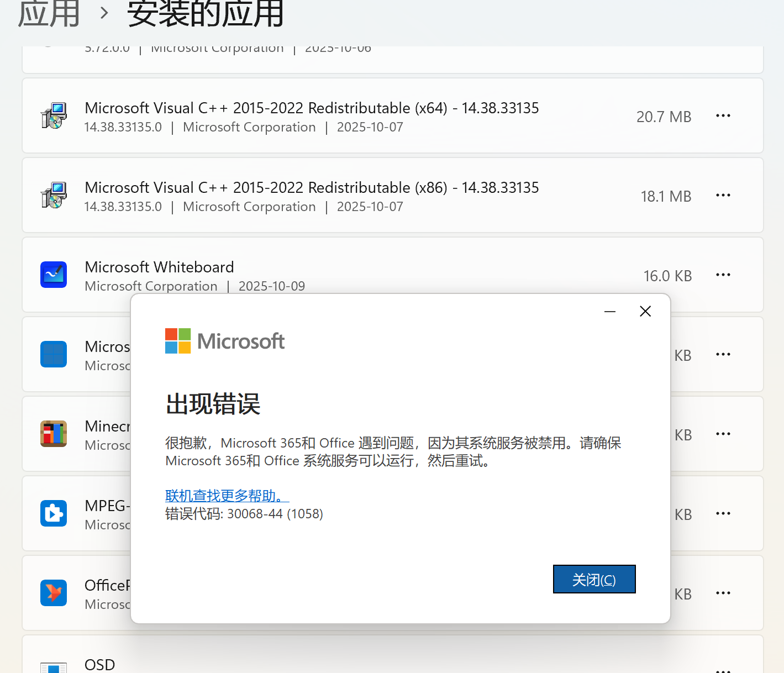784x673 pixels.
Task: Click the 16.0 KB size value
Action: pyautogui.click(x=667, y=276)
